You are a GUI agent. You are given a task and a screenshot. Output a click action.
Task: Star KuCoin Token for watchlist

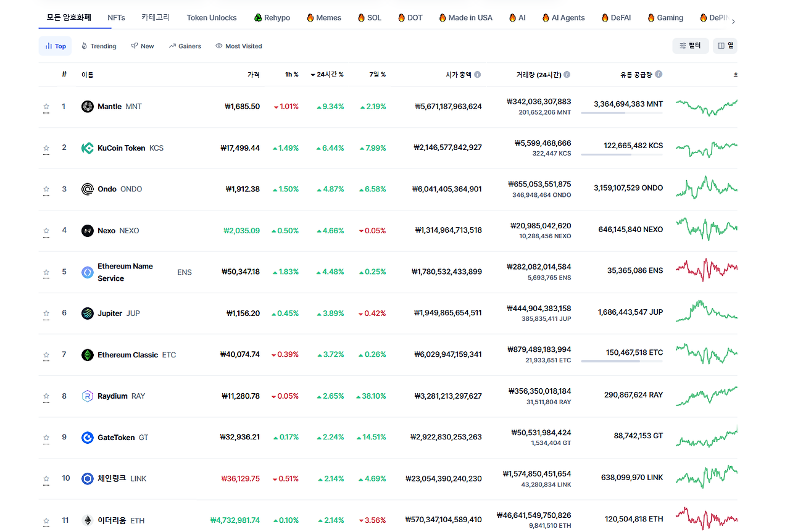click(x=46, y=148)
